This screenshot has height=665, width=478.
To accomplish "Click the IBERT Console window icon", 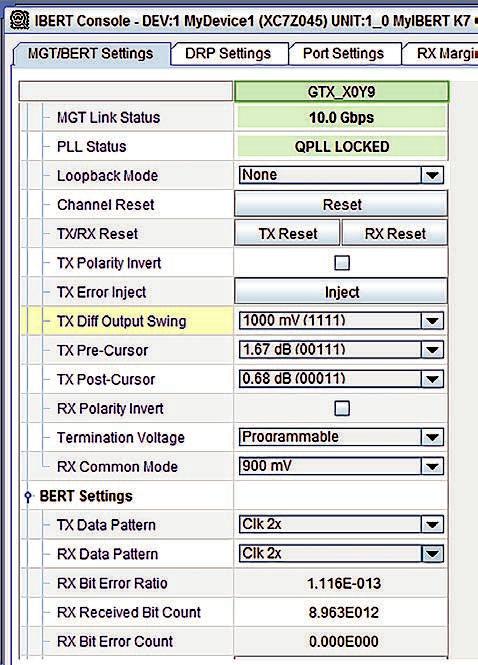I will pos(20,20).
